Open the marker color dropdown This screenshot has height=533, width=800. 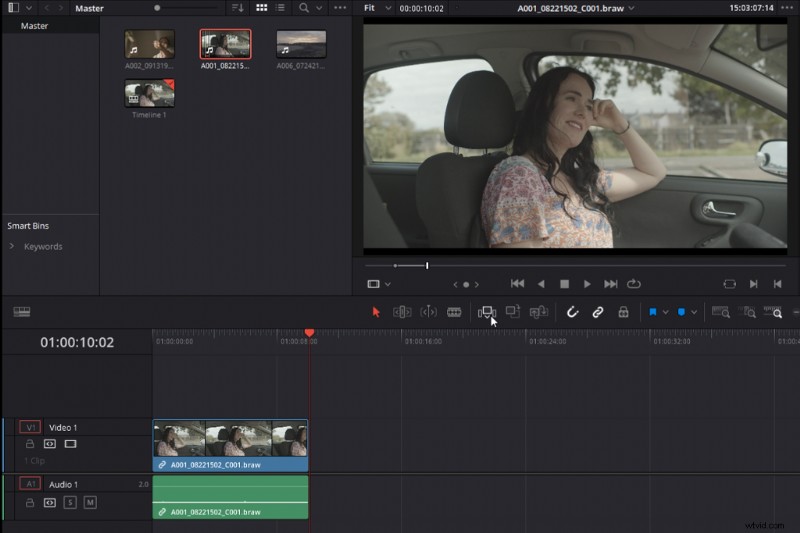(694, 312)
